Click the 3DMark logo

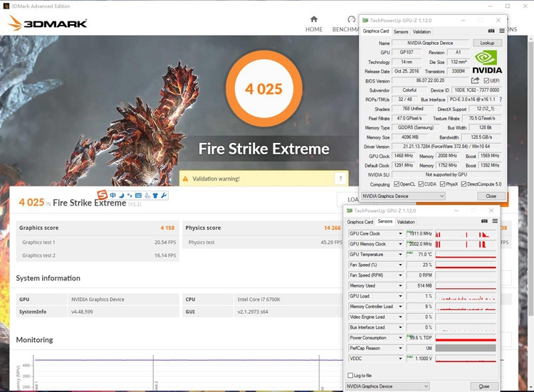coord(48,23)
